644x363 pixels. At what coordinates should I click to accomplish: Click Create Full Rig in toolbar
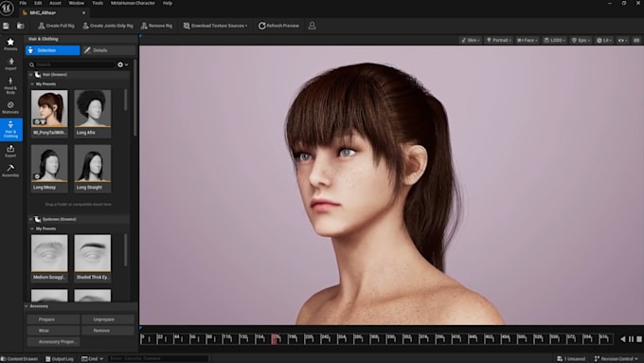(56, 26)
